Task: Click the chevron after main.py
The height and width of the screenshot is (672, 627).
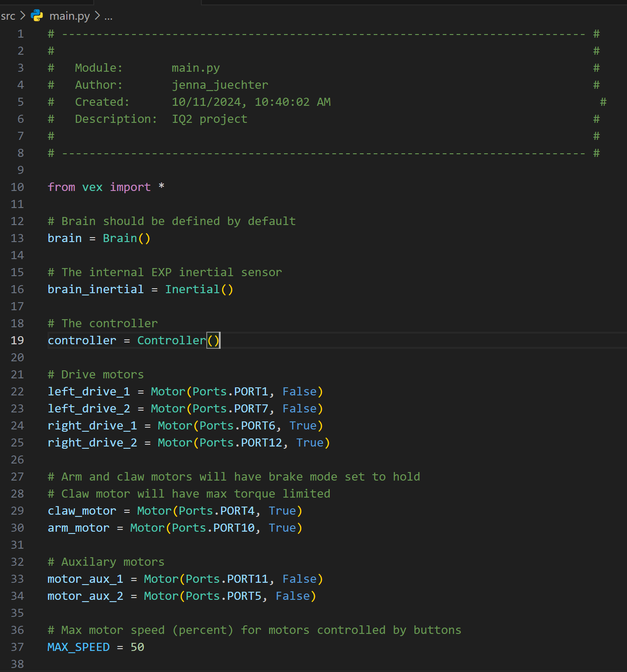Action: point(97,16)
